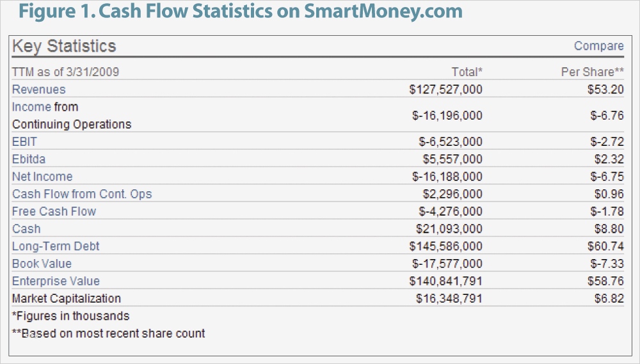Viewport: 640px width, 364px height.
Task: Click the Free Cash Flow link
Action: coord(54,211)
